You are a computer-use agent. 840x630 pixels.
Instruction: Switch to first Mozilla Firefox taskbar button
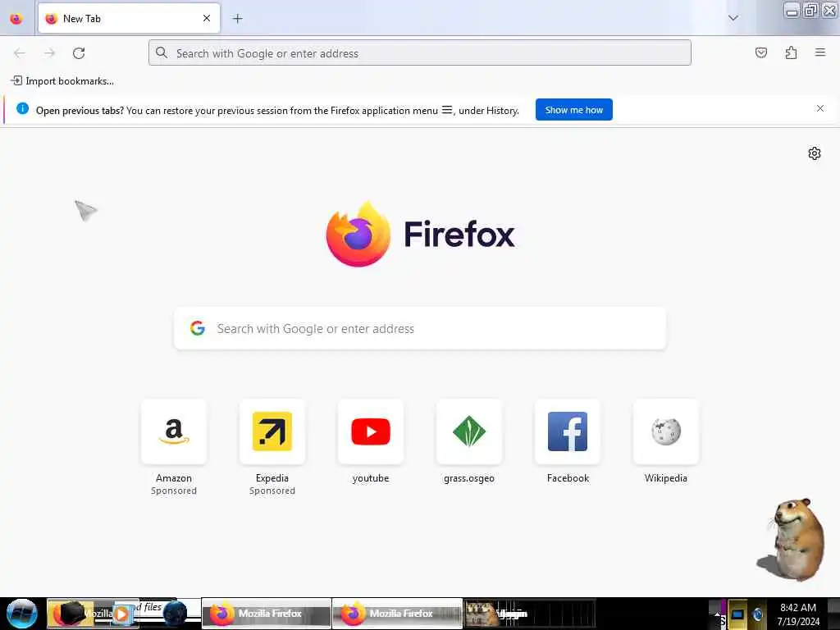pos(267,614)
